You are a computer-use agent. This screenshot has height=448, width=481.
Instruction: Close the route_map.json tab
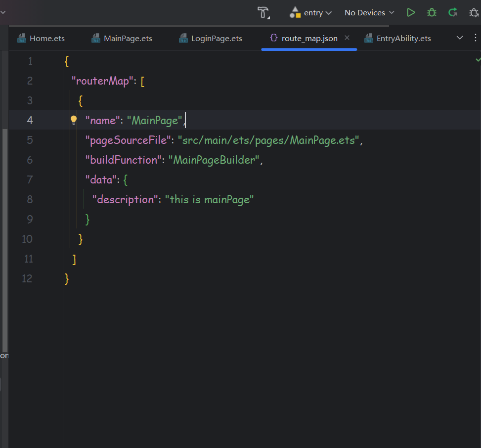(x=347, y=38)
